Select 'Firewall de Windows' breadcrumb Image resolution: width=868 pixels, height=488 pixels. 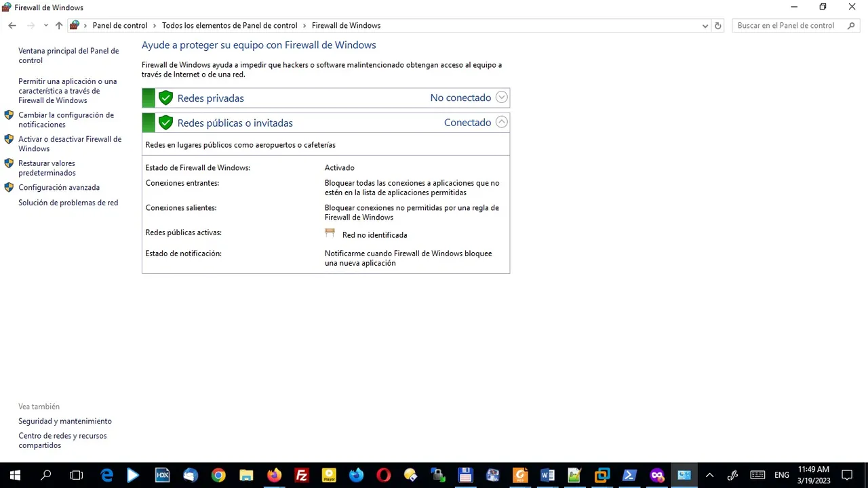pos(346,26)
